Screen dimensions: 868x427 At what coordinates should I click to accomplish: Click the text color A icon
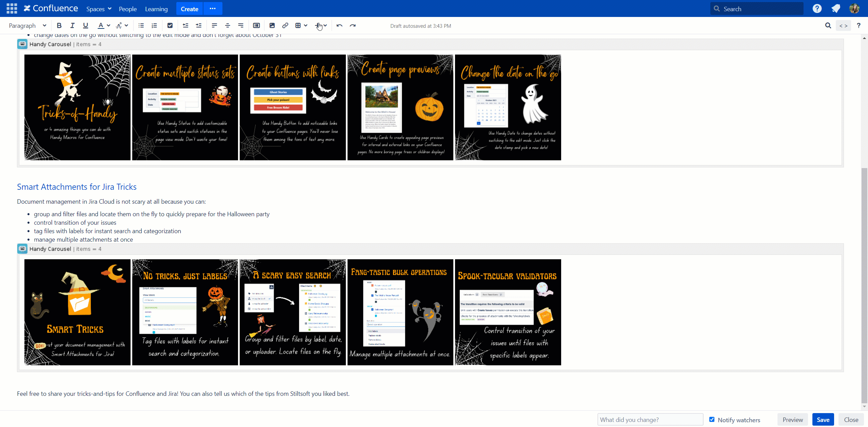click(100, 25)
